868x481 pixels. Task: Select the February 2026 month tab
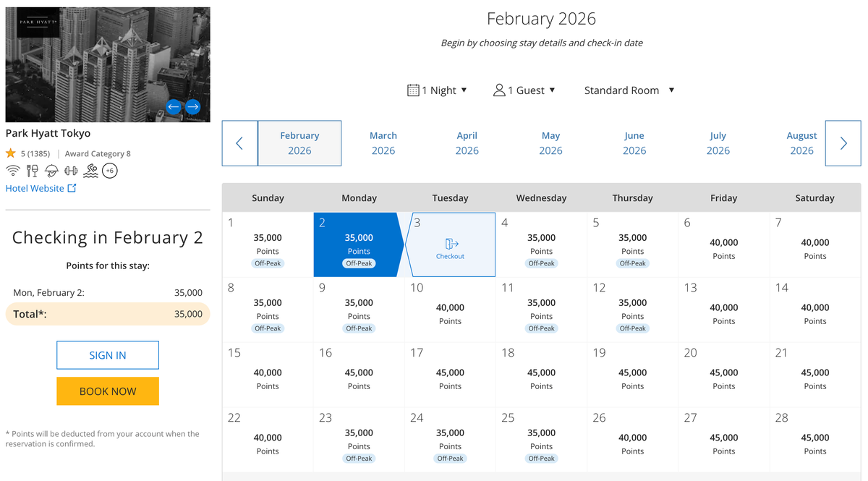299,143
